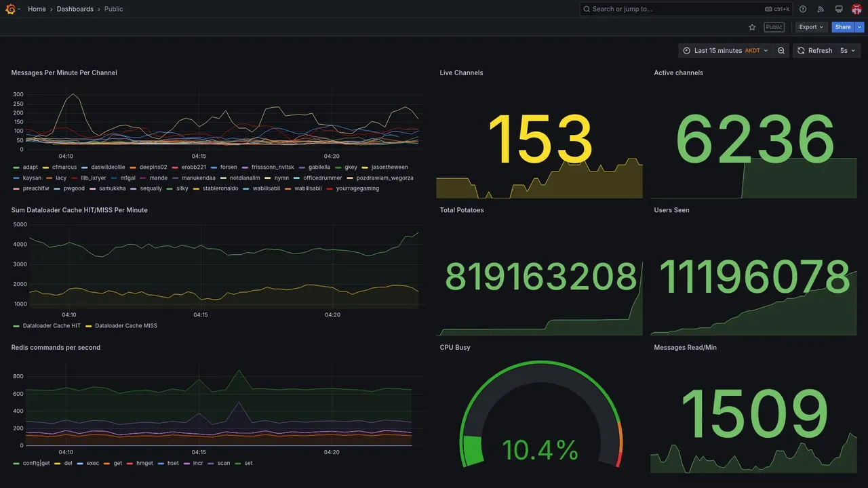Expand the Share button arrow options

pyautogui.click(x=860, y=27)
